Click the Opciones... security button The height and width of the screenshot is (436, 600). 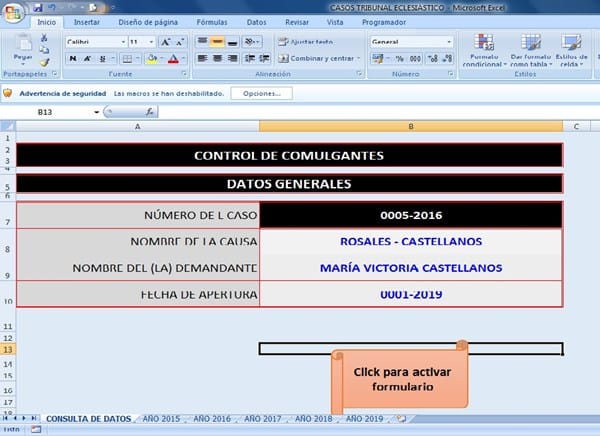click(x=262, y=93)
